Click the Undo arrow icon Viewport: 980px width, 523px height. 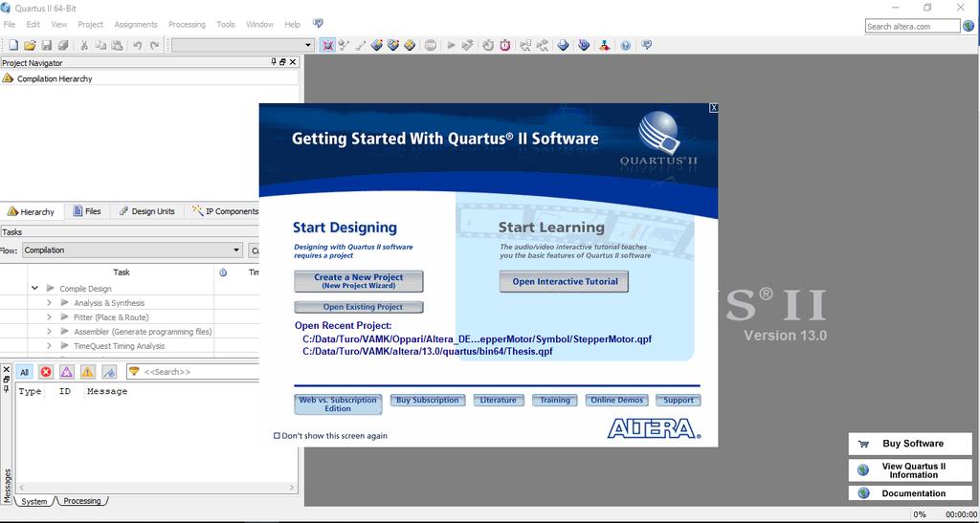point(138,45)
